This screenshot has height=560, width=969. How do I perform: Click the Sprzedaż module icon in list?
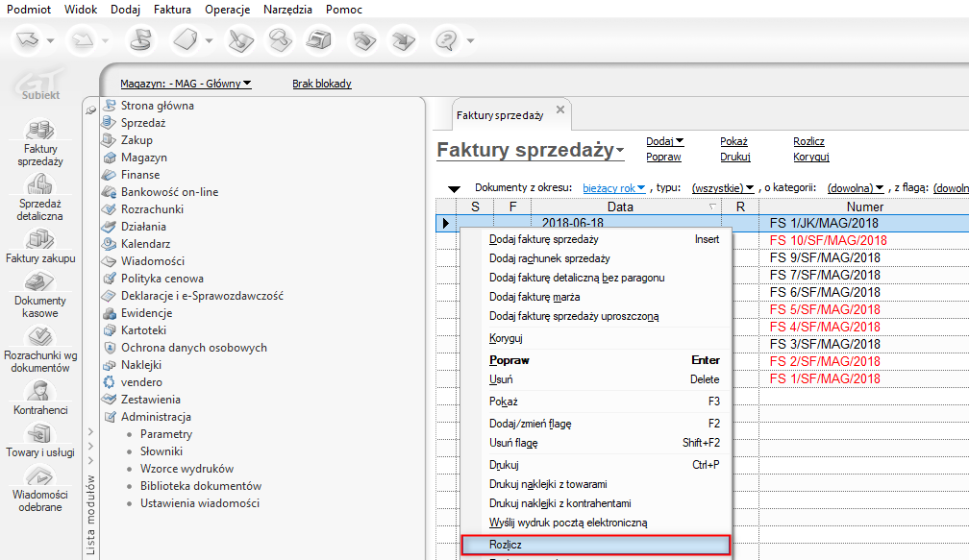tap(110, 122)
